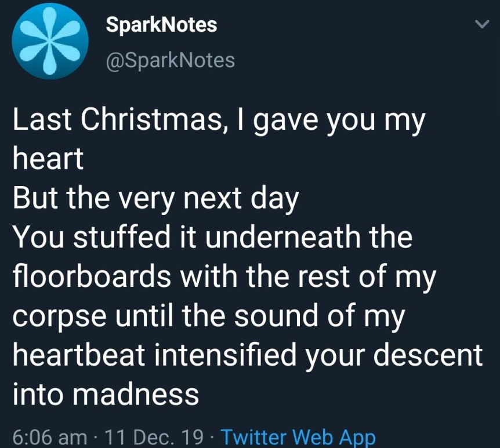Image resolution: width=500 pixels, height=448 pixels.
Task: Open the Twitter Web App source link
Action: point(298,437)
